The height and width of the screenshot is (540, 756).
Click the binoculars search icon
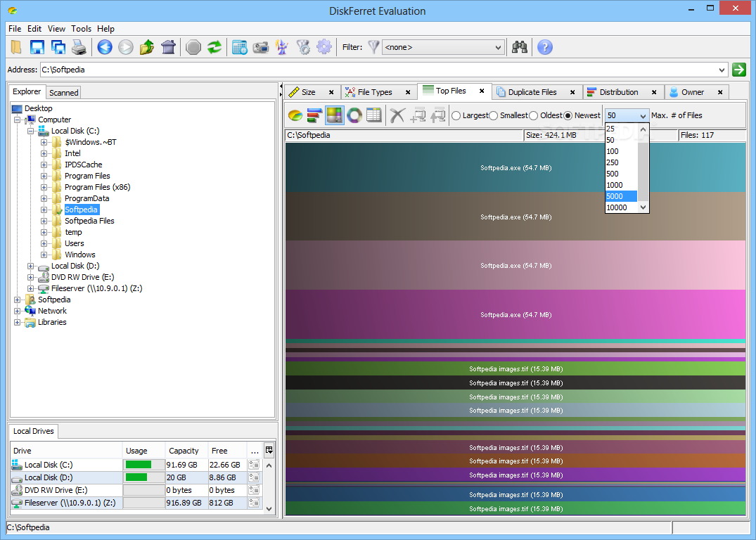pyautogui.click(x=520, y=47)
